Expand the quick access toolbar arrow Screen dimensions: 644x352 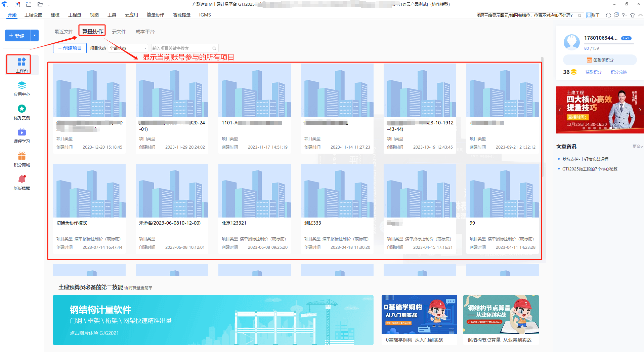point(49,5)
